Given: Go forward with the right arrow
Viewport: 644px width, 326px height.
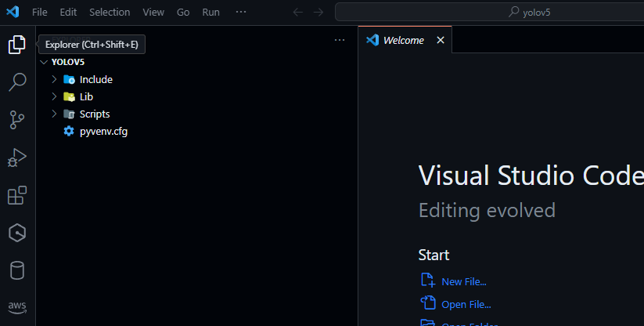Looking at the screenshot, I should tap(318, 13).
